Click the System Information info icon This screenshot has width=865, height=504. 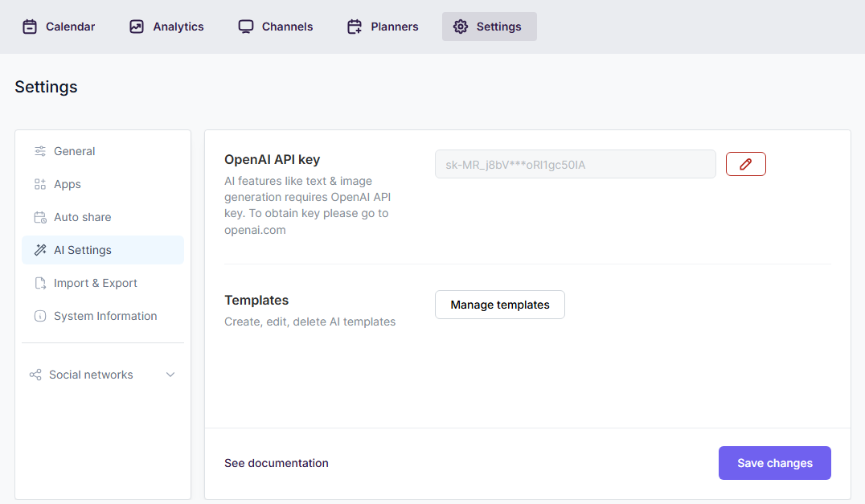[40, 316]
